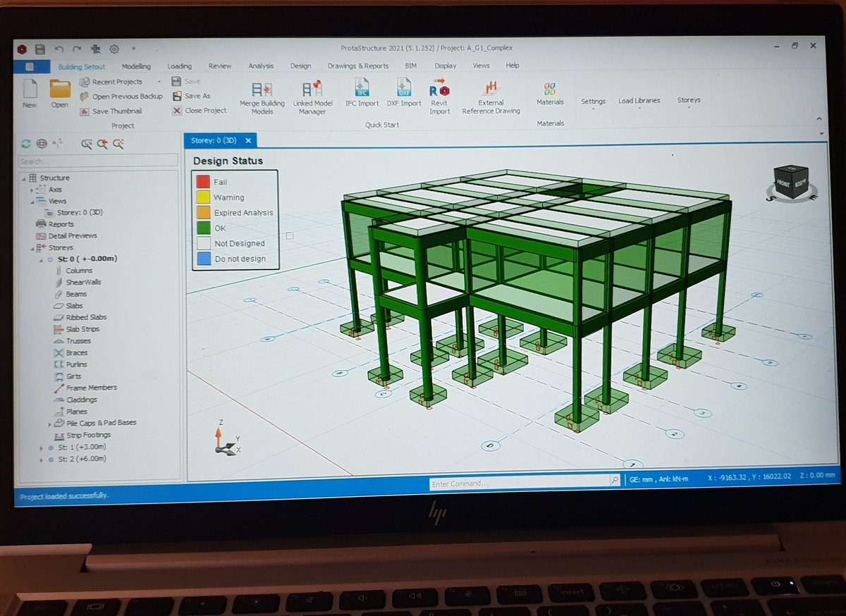846x616 pixels.
Task: Close the Storey: 0 (3D) tab
Action: pyautogui.click(x=248, y=141)
